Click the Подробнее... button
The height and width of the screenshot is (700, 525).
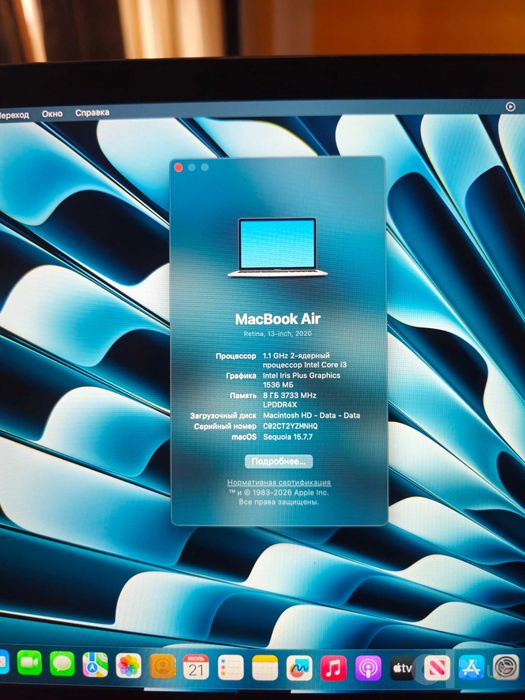(279, 461)
